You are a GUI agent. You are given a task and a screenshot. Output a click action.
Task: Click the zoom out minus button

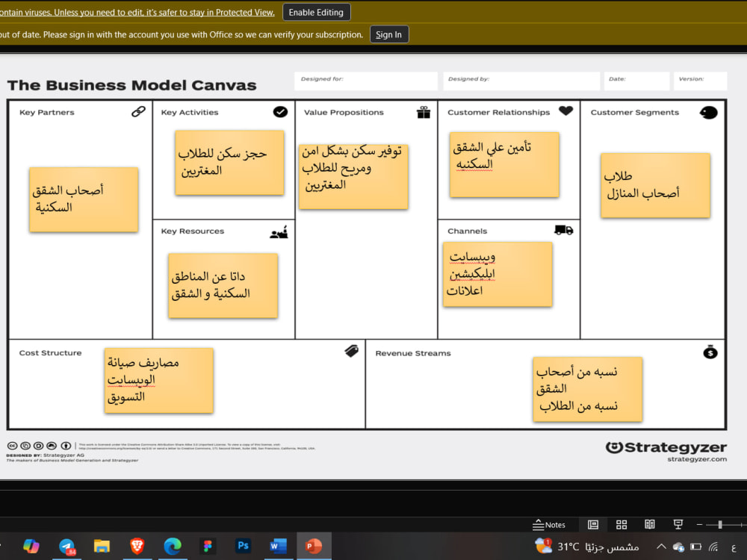699,525
